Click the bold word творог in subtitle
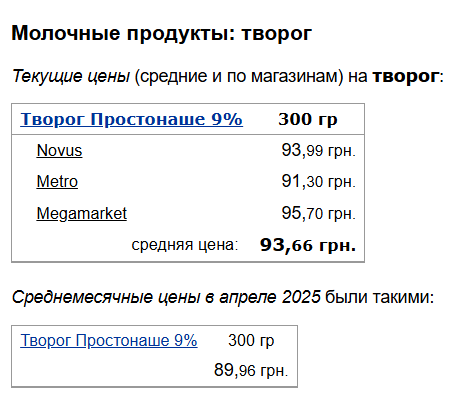Screen dimensions: 462x393 pos(405,76)
